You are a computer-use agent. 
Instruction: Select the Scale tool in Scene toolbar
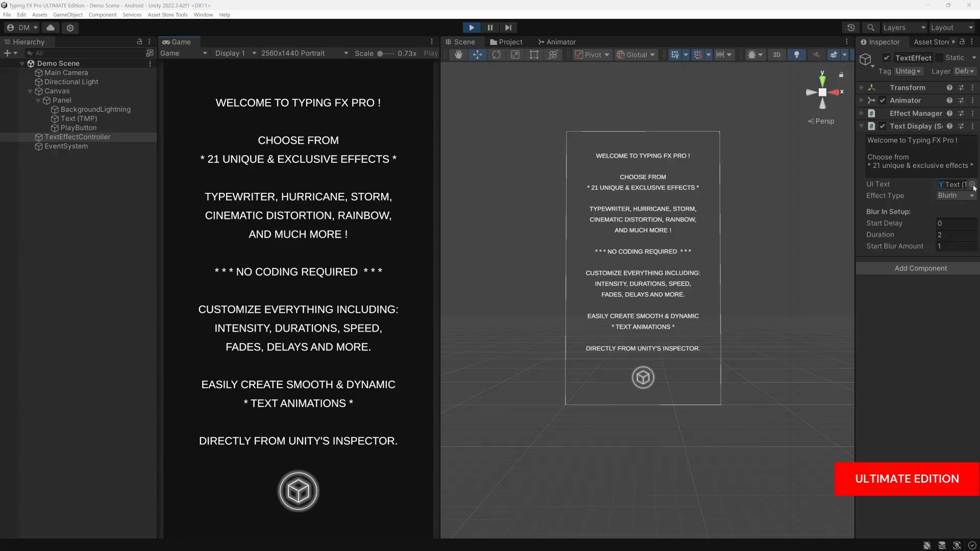pos(515,55)
